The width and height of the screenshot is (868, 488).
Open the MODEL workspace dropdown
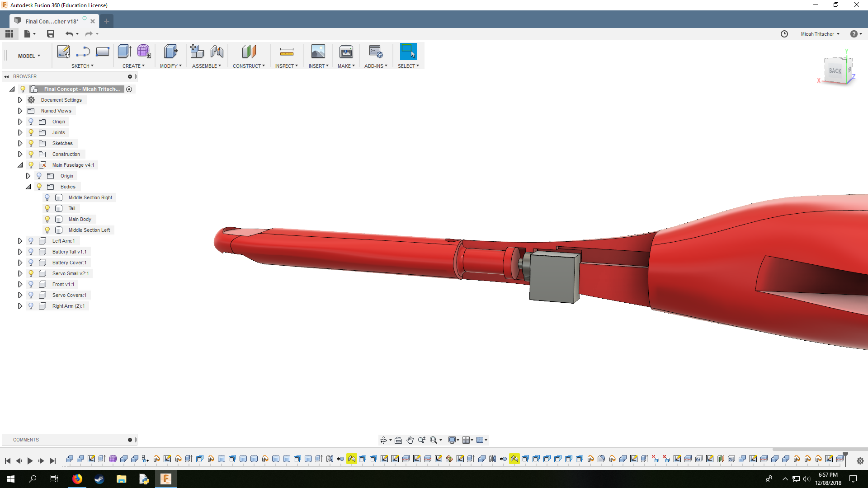coord(29,56)
